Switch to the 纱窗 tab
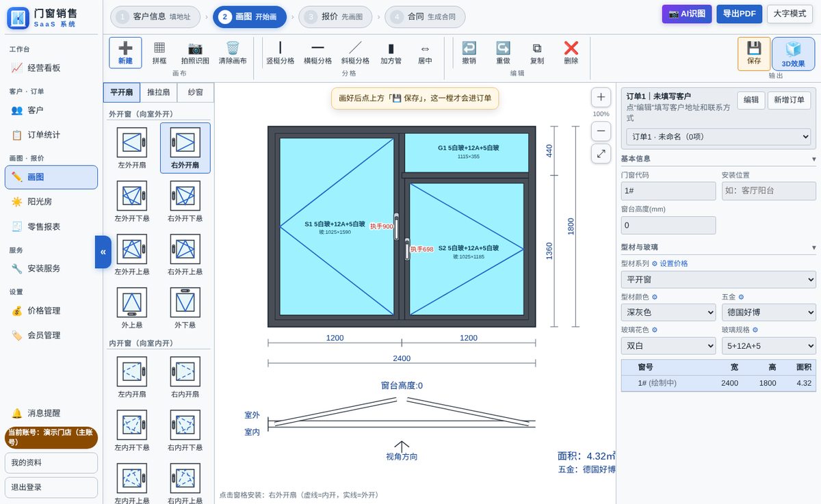Viewport: 821px width, 504px height. tap(195, 92)
